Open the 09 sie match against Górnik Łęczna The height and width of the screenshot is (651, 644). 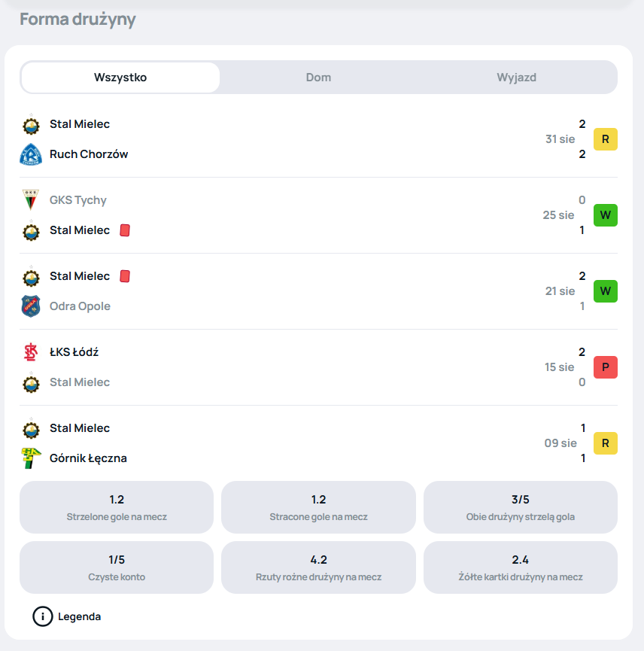tap(318, 443)
